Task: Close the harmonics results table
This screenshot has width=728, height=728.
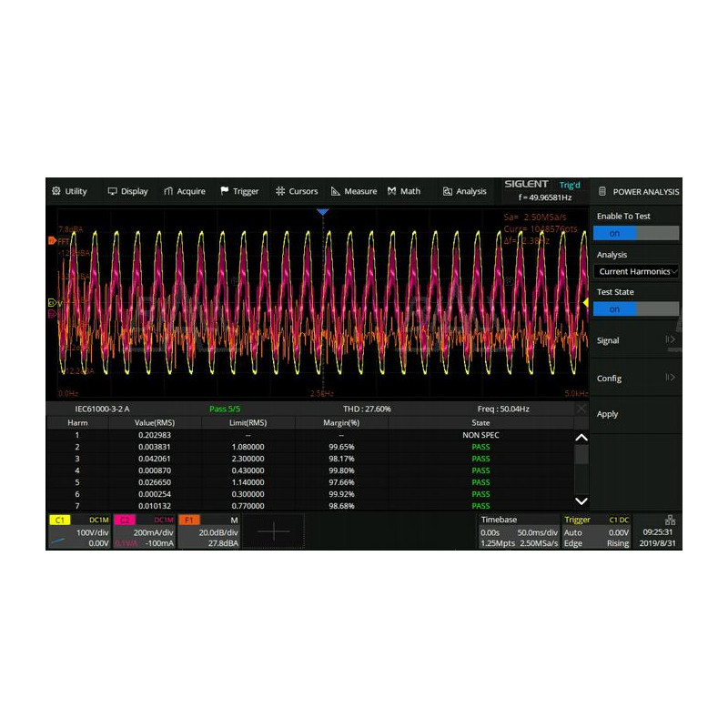Action: click(x=581, y=409)
